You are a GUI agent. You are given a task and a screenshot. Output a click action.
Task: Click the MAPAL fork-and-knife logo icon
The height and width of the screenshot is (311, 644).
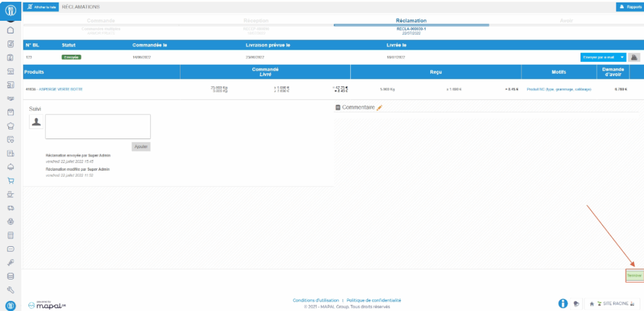click(x=11, y=11)
